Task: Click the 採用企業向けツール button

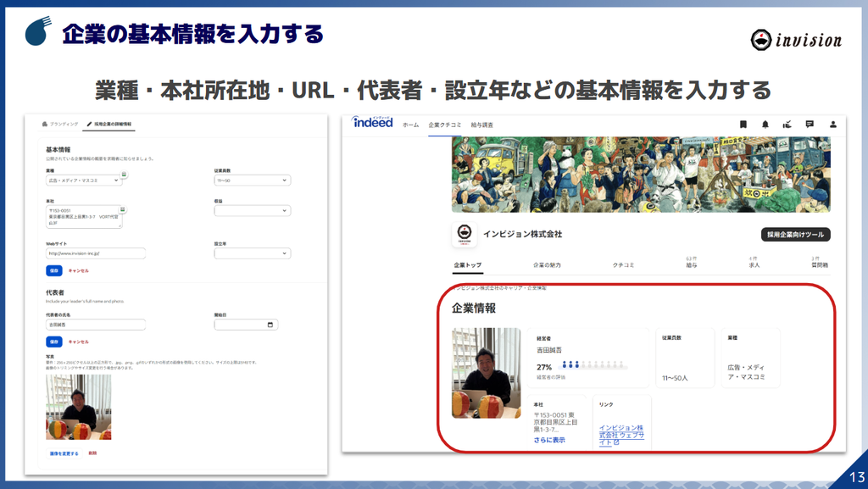Action: coord(795,235)
